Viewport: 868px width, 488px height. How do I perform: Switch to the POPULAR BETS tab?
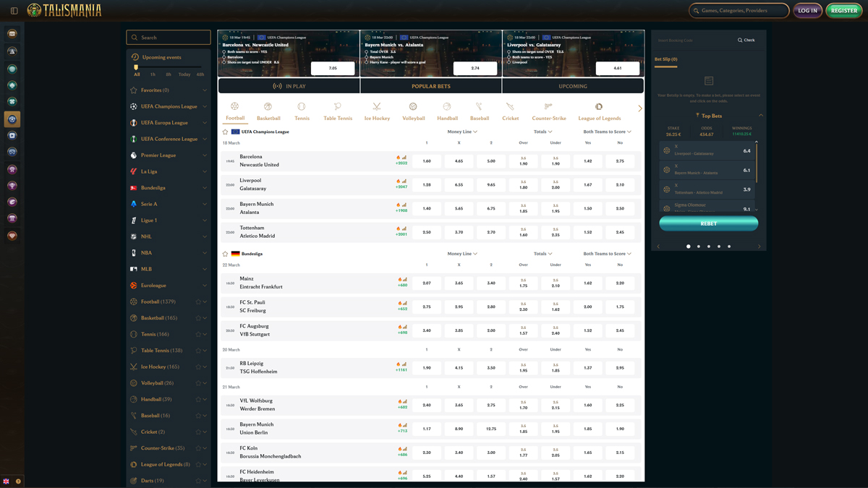(431, 86)
